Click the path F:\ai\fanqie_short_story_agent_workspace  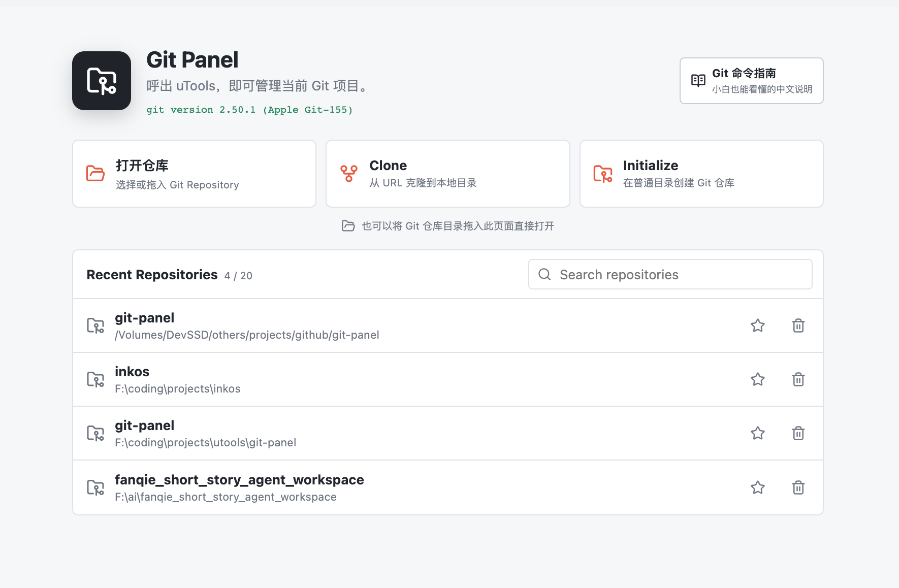[x=226, y=497]
